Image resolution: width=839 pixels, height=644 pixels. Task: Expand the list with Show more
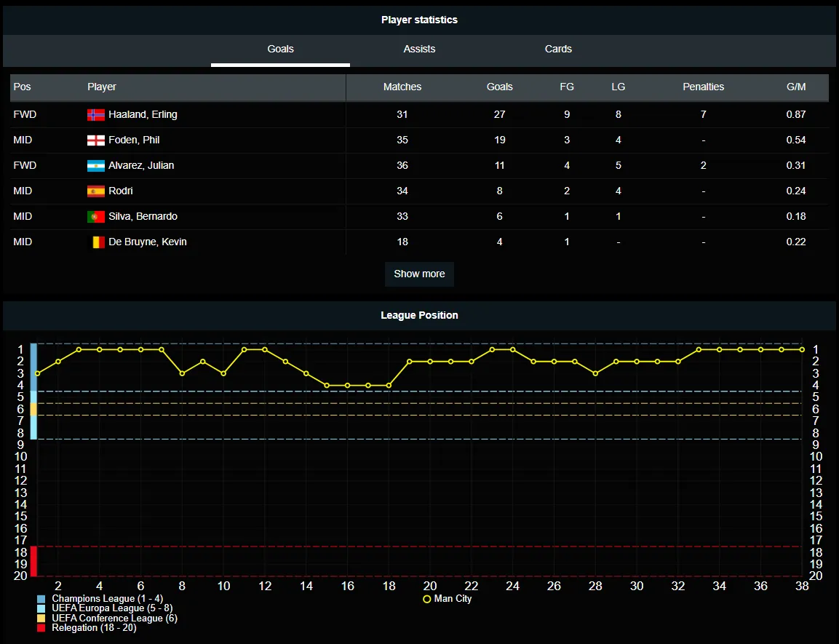click(419, 274)
